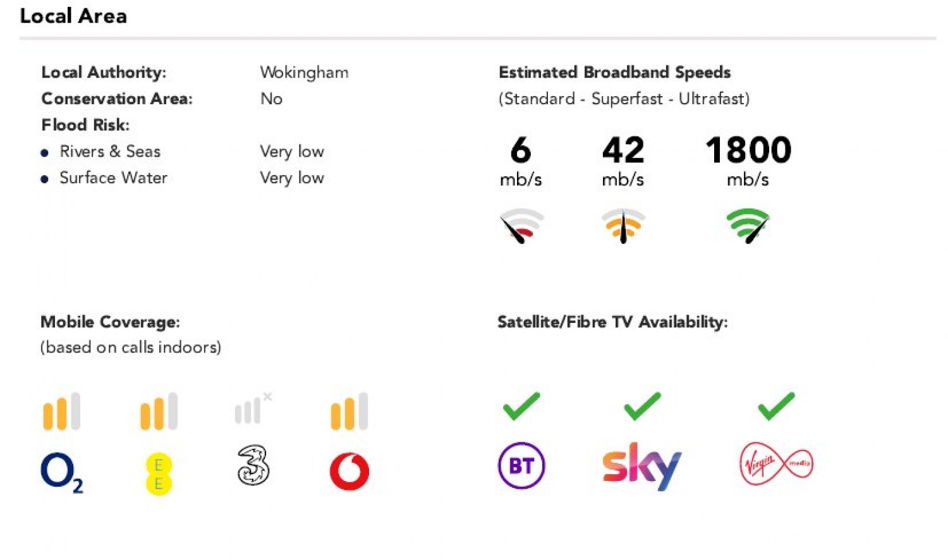Click the green checkmark above Sky
This screenshot has height=560, width=948.
pos(642,406)
